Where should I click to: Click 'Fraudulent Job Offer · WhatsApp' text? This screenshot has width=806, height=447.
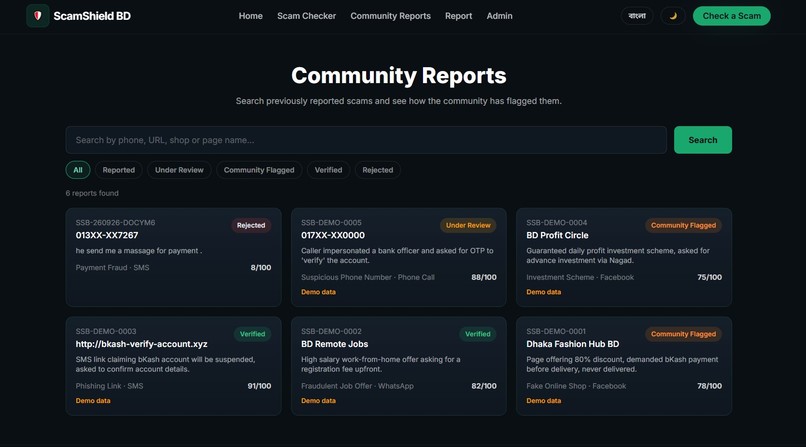[357, 386]
